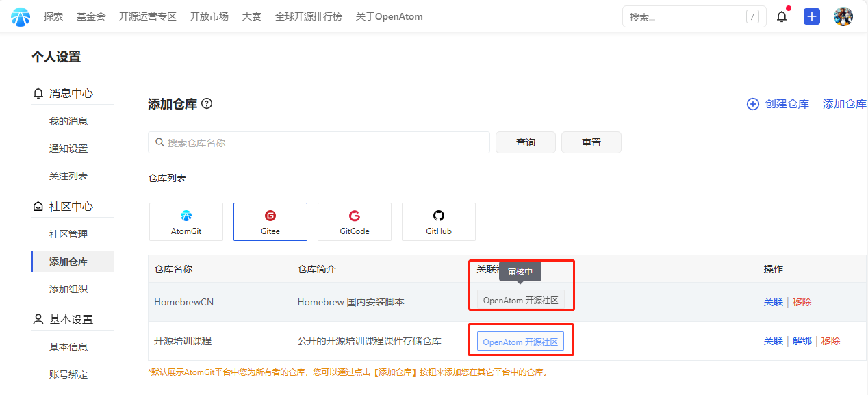
Task: Click the 仓库简介 column header
Action: tap(317, 269)
